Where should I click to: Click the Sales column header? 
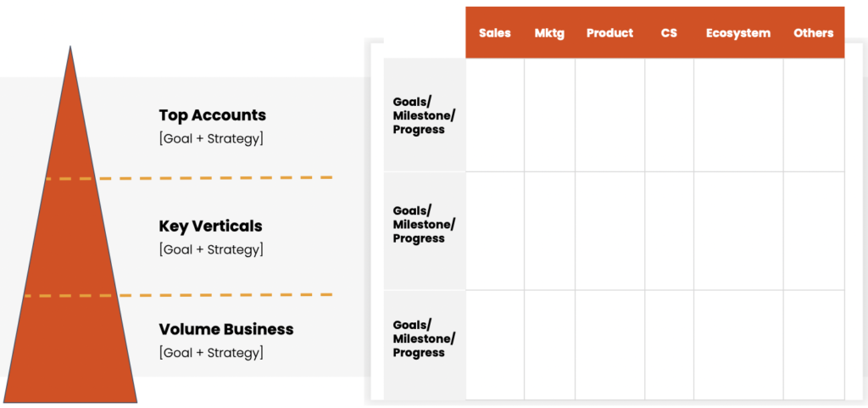(x=494, y=33)
